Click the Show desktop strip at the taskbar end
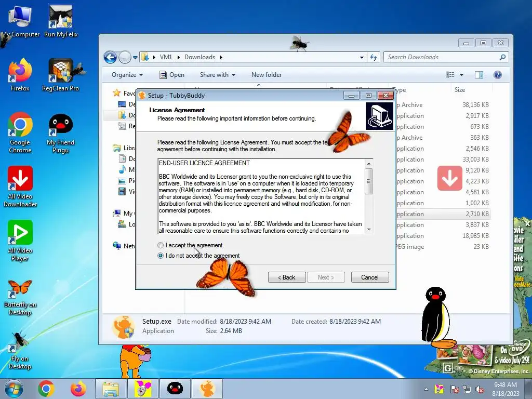The image size is (532, 399). coord(529,389)
